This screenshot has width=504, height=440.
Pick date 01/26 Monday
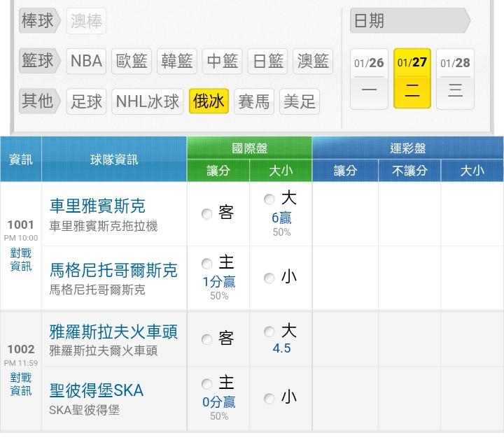click(369, 78)
